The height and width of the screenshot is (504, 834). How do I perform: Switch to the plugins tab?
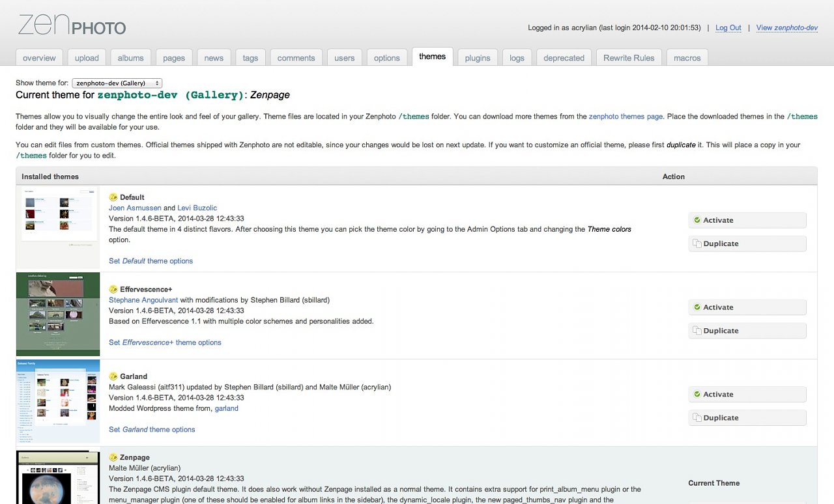coord(478,58)
